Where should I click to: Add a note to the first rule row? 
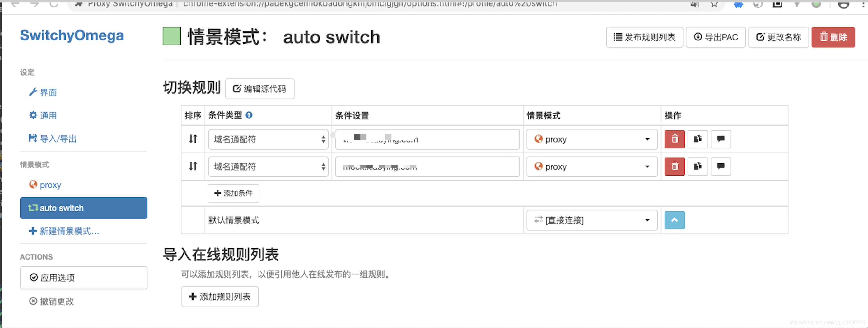click(x=721, y=139)
